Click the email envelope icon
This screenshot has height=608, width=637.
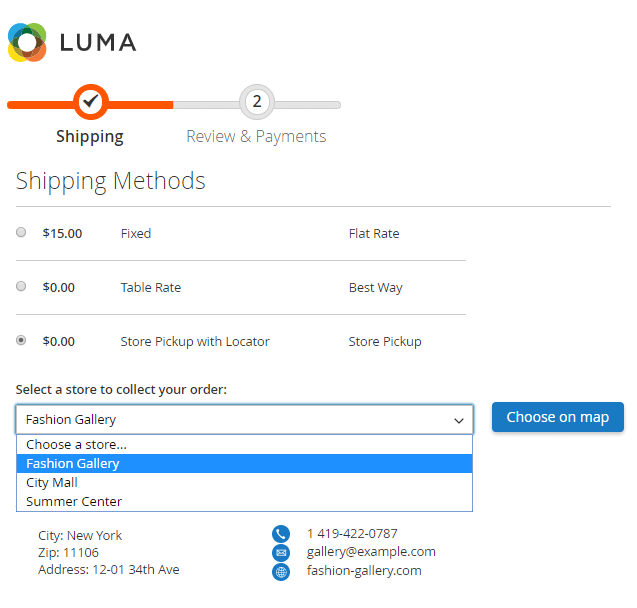click(281, 553)
